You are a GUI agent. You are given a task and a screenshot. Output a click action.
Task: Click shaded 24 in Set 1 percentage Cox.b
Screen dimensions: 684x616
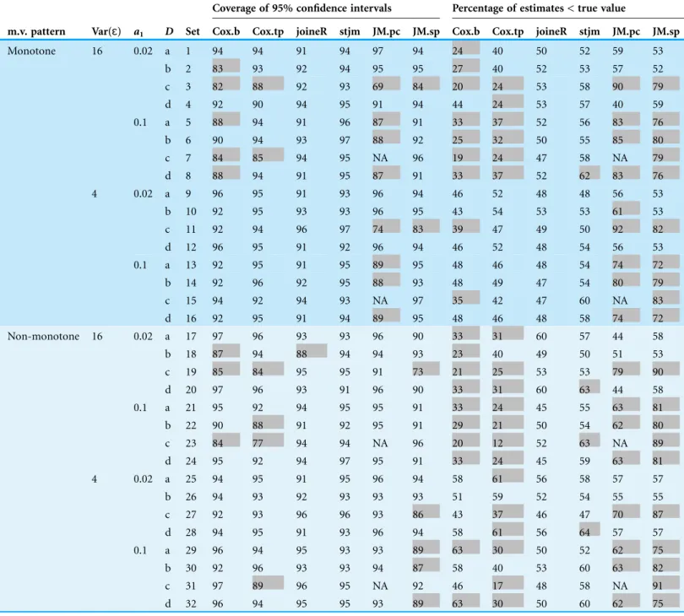tap(466, 48)
